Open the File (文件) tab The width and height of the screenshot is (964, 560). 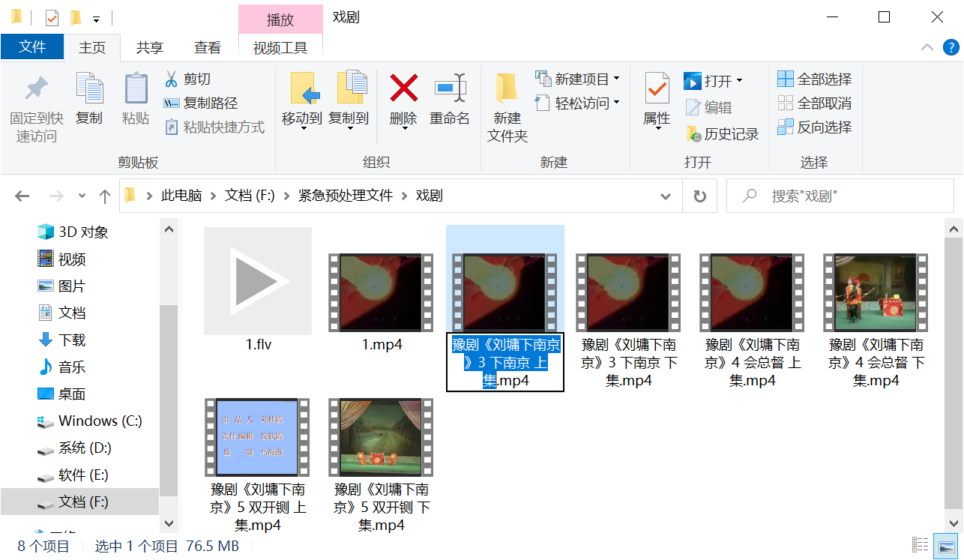[32, 46]
